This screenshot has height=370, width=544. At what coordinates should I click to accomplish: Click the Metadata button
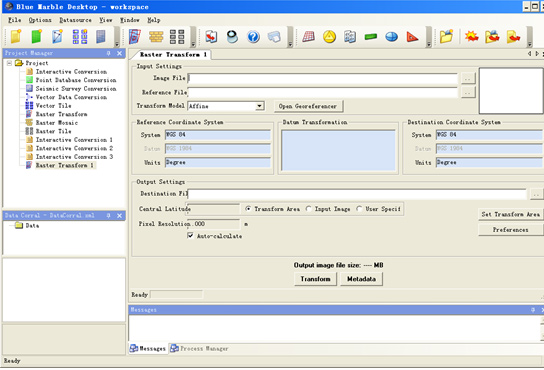click(x=361, y=279)
